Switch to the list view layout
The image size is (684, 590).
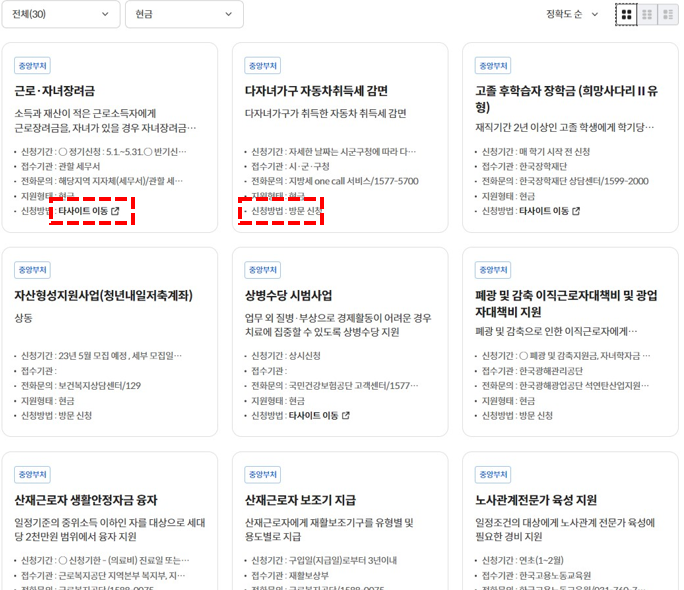647,14
